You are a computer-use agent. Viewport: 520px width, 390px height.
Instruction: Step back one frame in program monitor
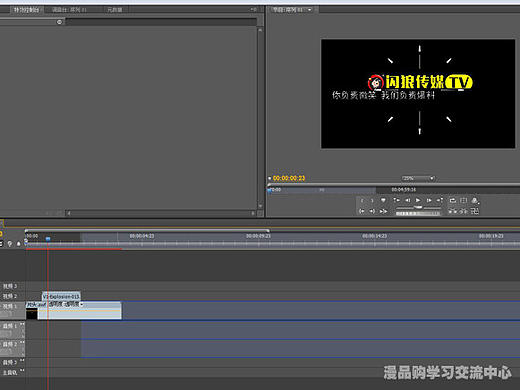coord(407,200)
